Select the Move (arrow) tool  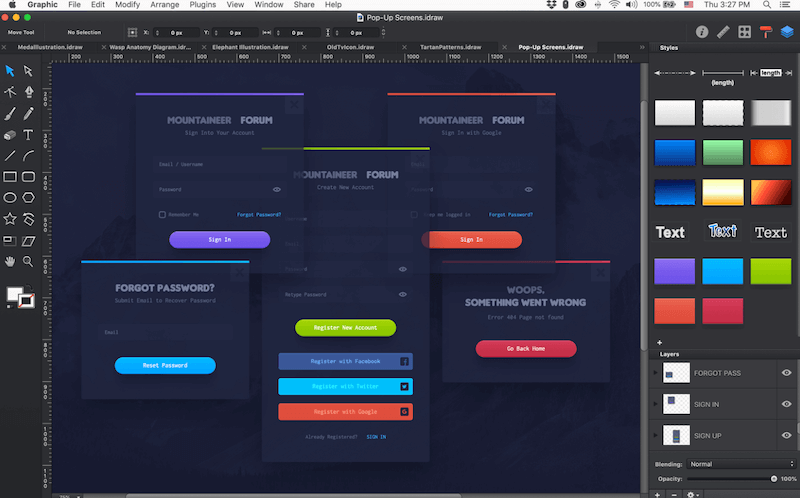pos(10,70)
